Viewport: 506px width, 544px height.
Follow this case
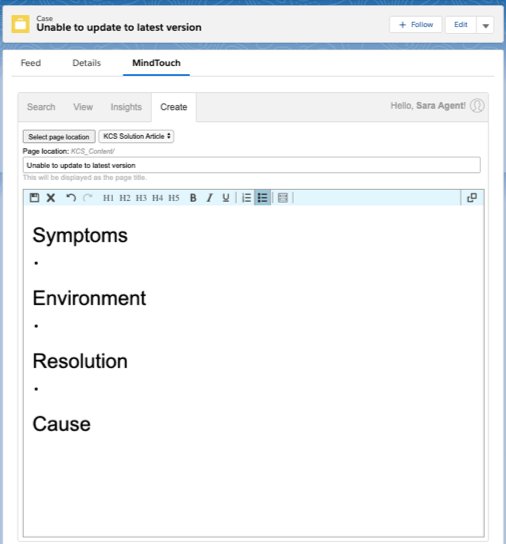point(416,25)
